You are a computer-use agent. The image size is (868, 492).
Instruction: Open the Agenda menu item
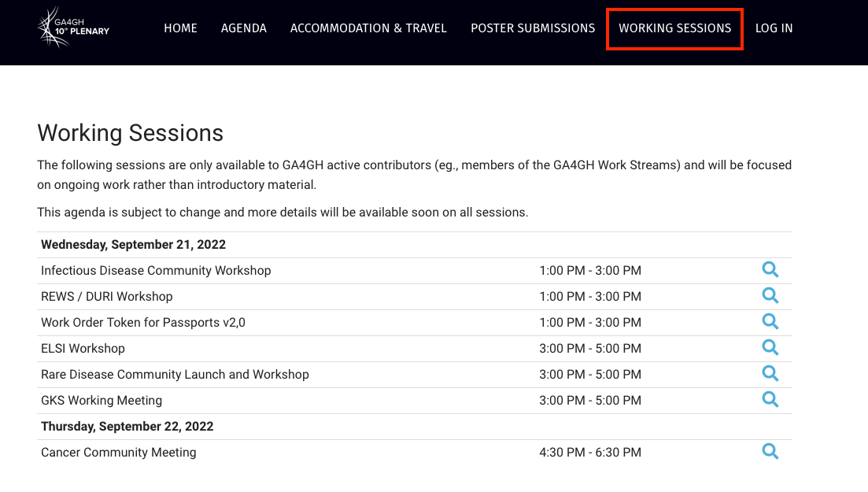pos(243,28)
